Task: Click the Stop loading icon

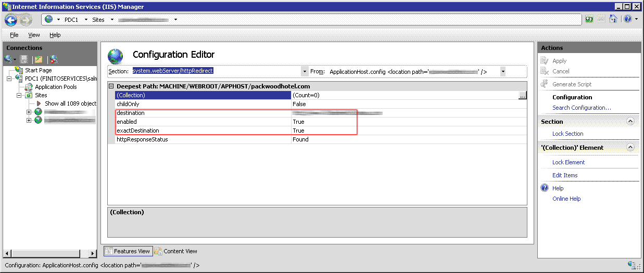Action: (602, 19)
